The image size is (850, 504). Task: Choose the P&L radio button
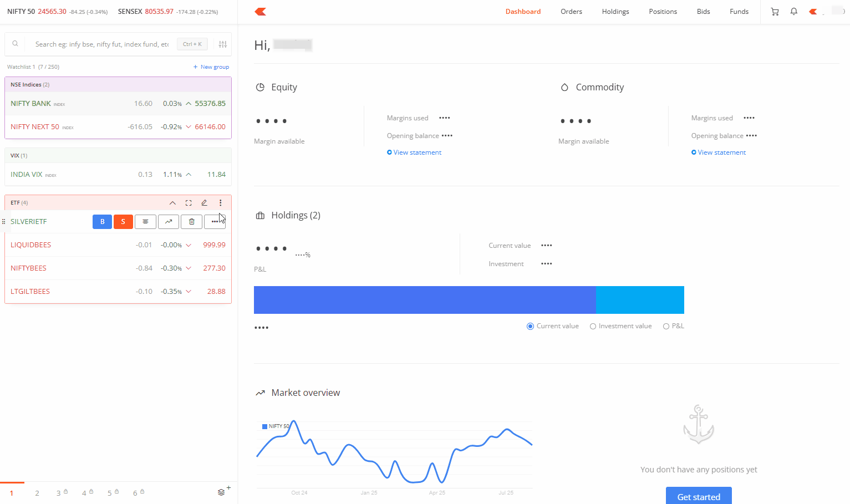coord(666,327)
